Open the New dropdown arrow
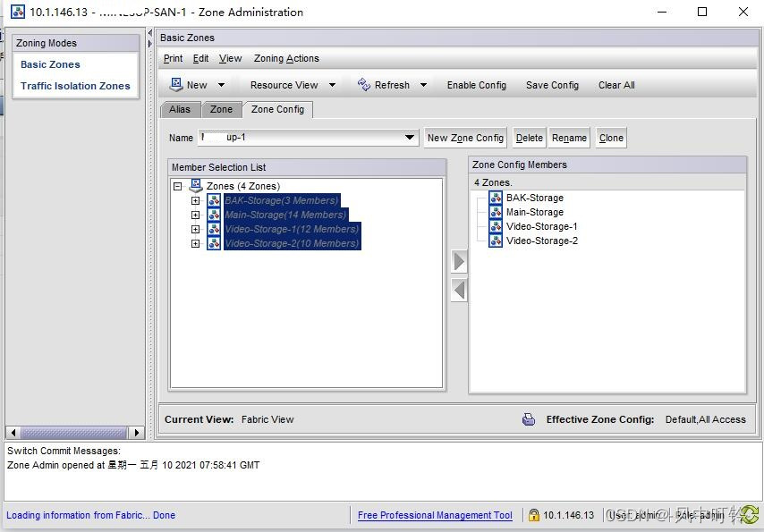This screenshot has width=764, height=532. (221, 85)
